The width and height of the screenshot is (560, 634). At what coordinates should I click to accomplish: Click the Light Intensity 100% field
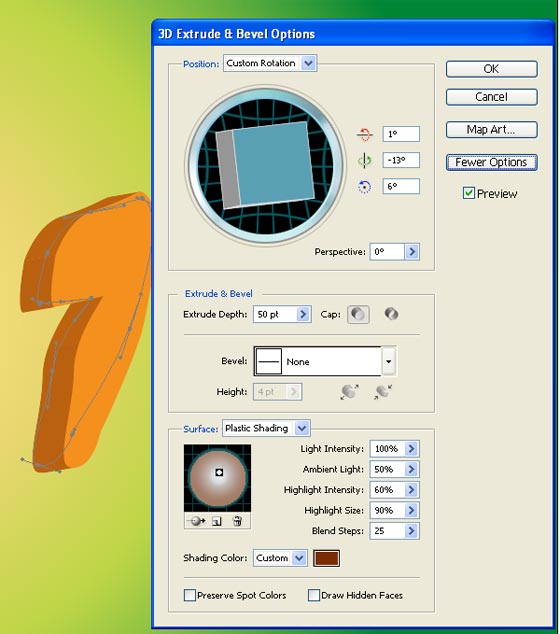pyautogui.click(x=387, y=448)
